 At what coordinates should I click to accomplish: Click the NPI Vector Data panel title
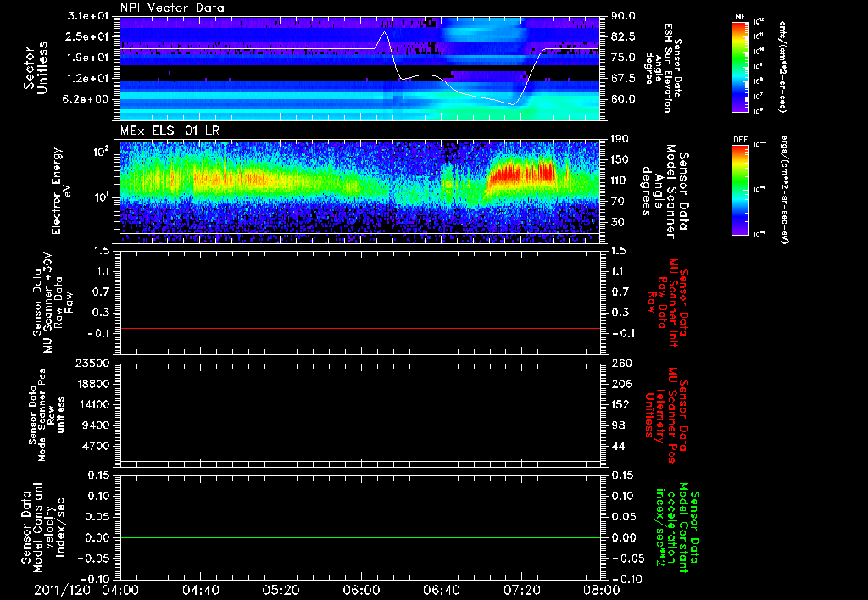pos(172,8)
